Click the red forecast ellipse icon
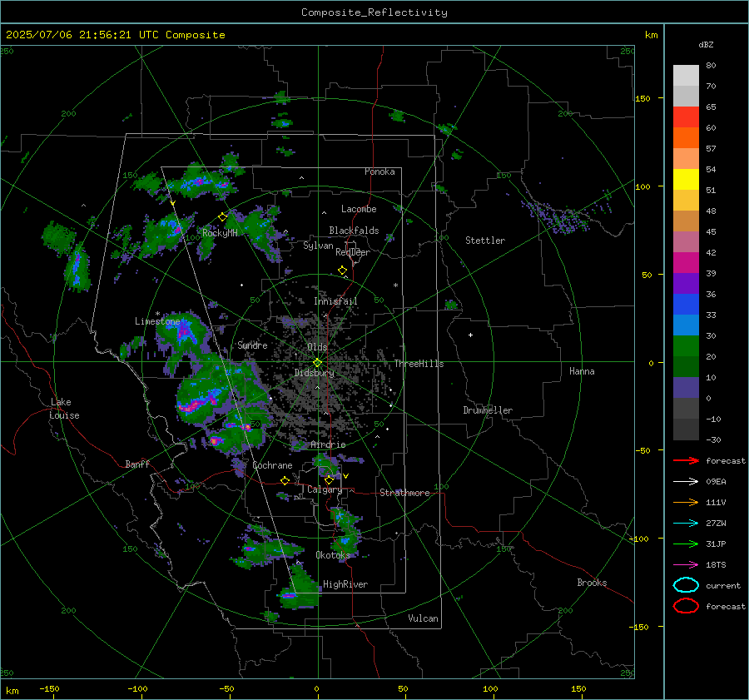 pos(686,606)
